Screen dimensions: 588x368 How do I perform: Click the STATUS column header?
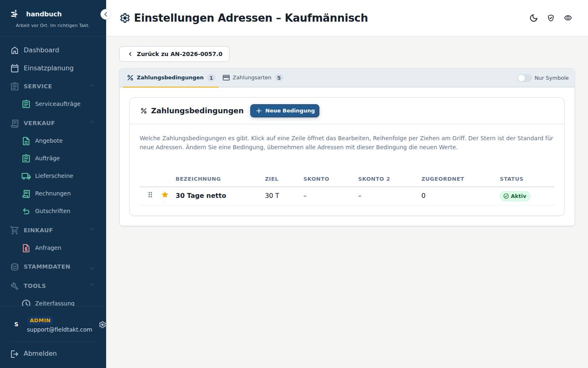(x=511, y=179)
